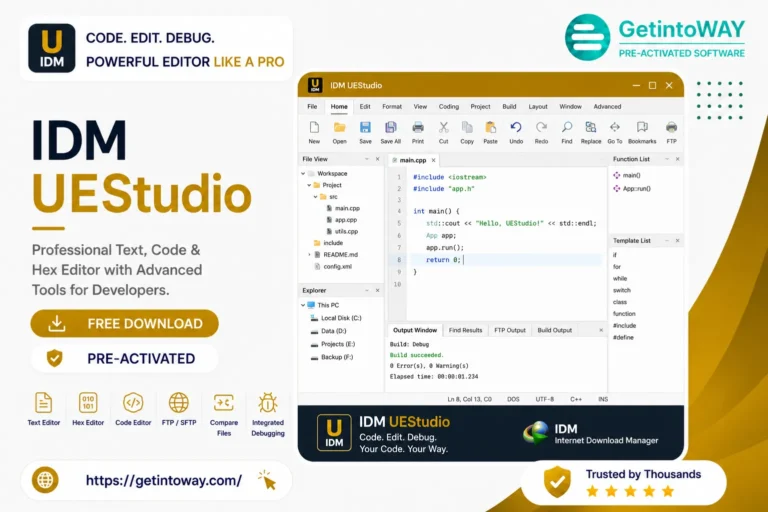Image resolution: width=768 pixels, height=512 pixels.
Task: Click the FTP toolbar icon
Action: tap(672, 127)
